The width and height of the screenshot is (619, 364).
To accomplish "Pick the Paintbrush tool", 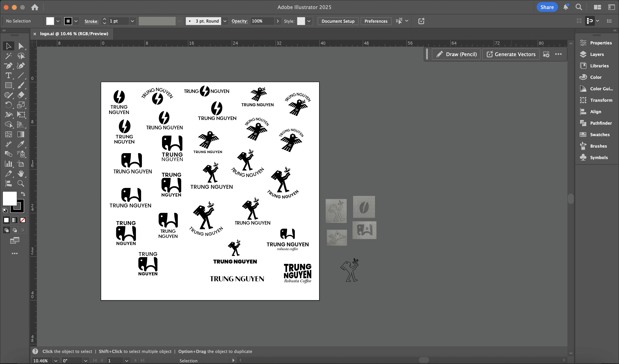I will (21, 85).
